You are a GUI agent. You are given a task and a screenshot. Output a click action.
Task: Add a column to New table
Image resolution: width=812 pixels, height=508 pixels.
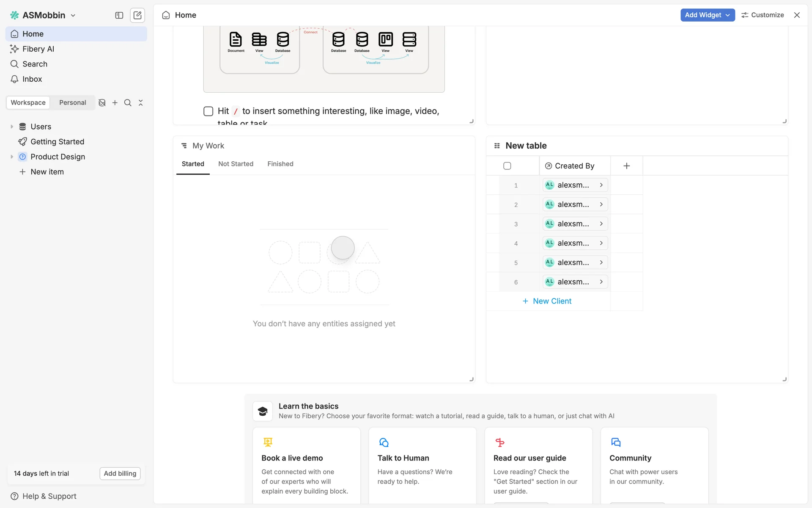[626, 166]
